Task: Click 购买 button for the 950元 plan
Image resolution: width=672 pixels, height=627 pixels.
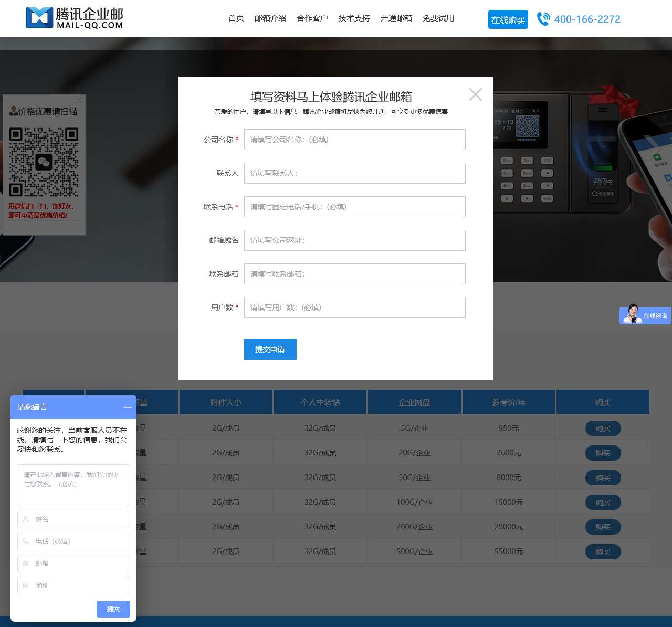Action: pyautogui.click(x=603, y=428)
